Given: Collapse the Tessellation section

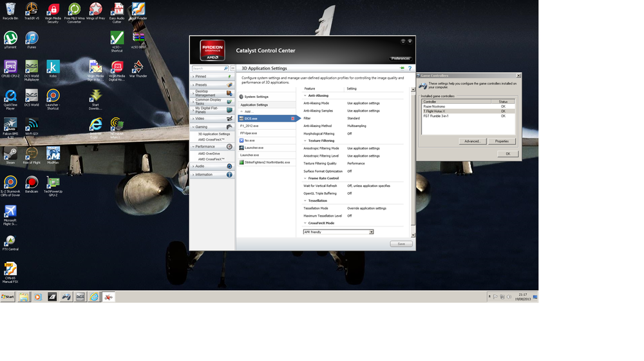Looking at the screenshot, I should pyautogui.click(x=305, y=200).
